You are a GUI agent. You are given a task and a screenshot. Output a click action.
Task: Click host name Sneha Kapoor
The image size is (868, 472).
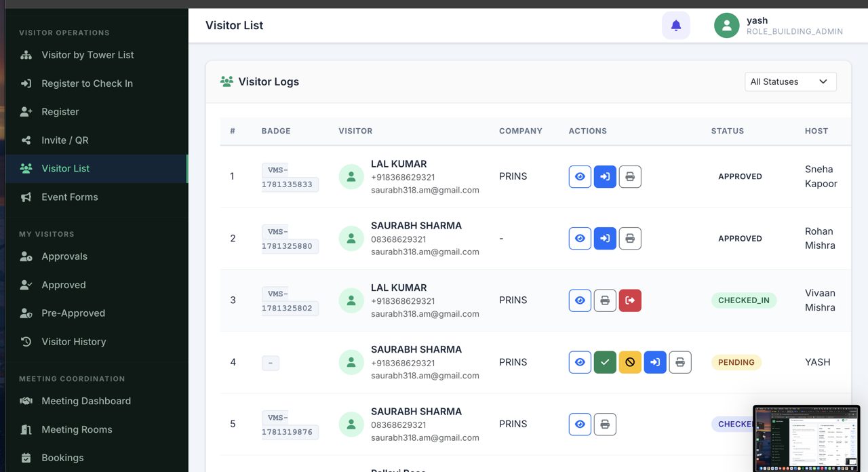coord(821,176)
